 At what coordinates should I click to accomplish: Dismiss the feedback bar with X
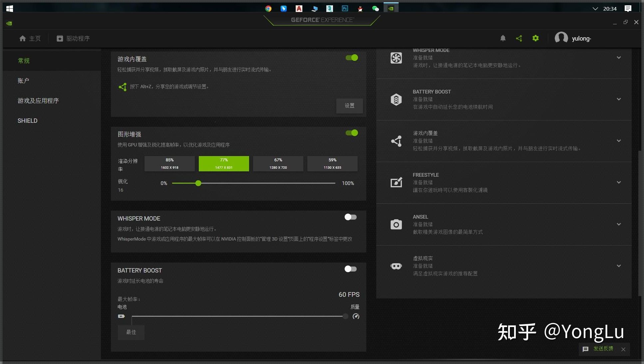pos(623,349)
